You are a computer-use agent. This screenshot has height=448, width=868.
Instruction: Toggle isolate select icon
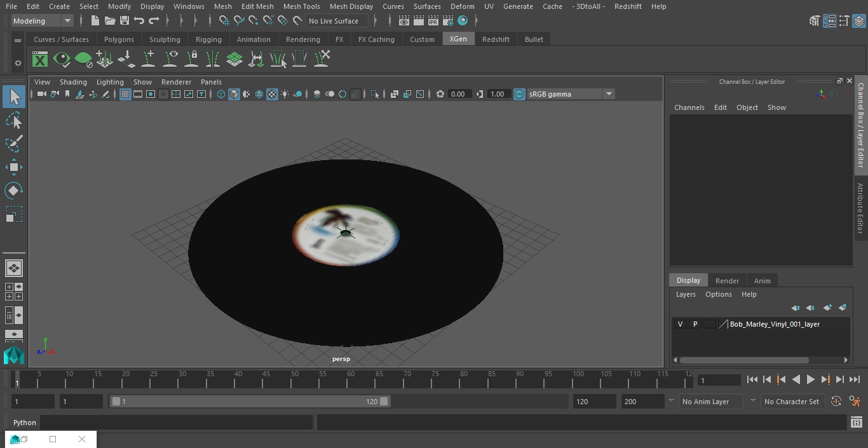375,94
